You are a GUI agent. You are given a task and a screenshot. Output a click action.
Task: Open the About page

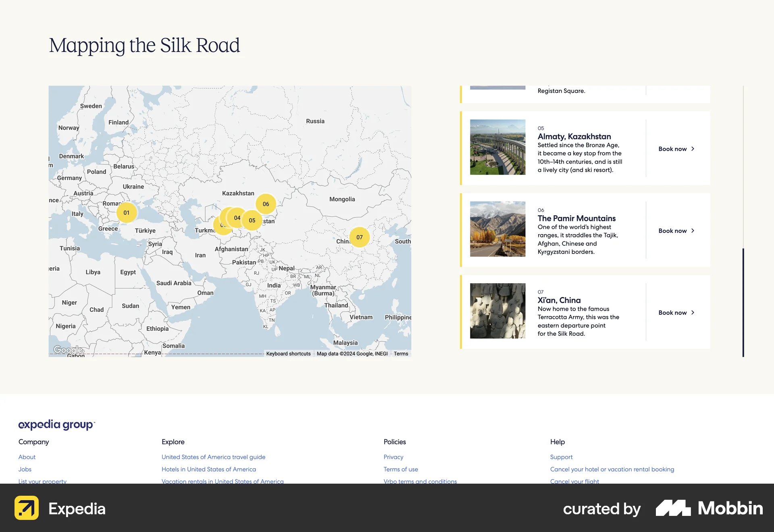27,457
